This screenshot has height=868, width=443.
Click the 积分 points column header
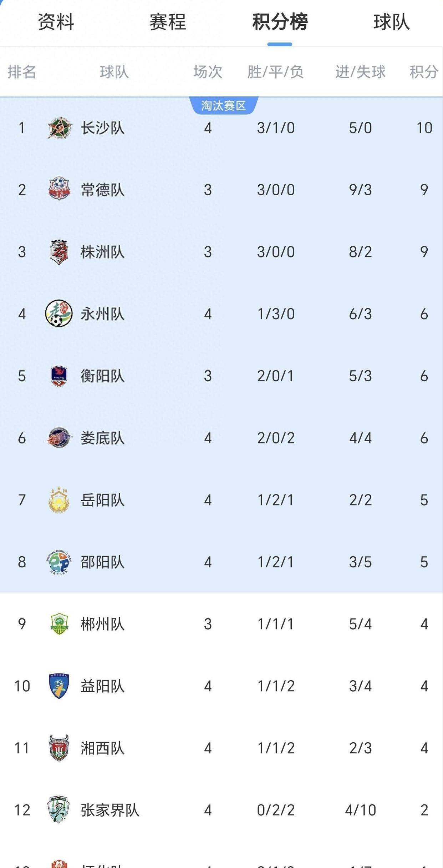point(424,72)
